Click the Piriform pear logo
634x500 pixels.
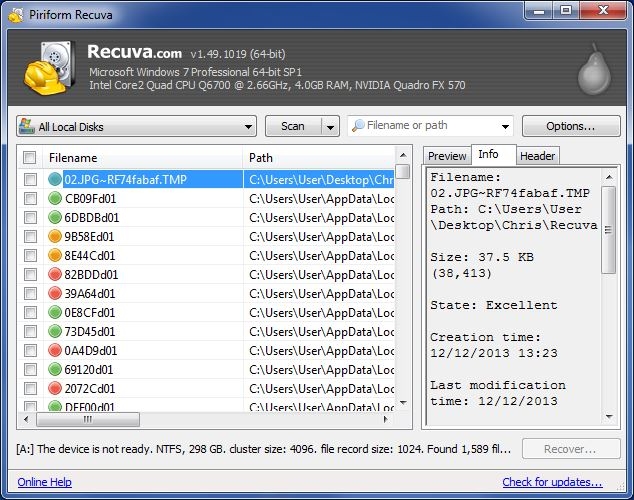click(594, 69)
